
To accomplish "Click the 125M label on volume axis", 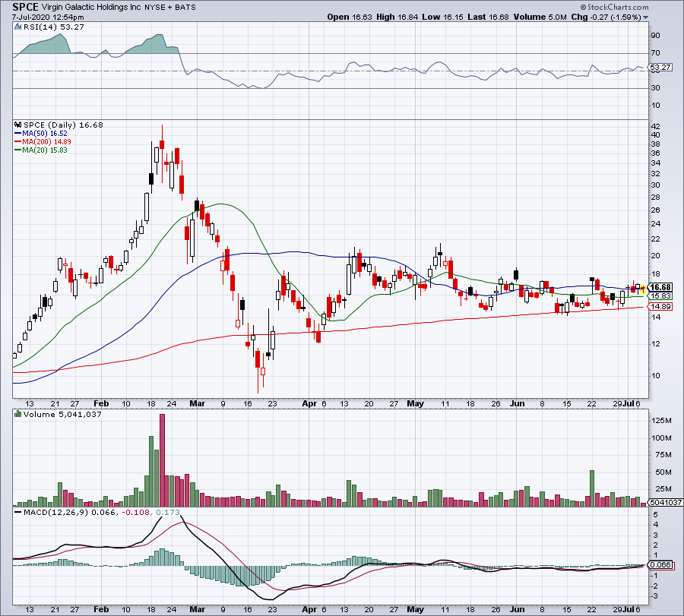I will (661, 420).
